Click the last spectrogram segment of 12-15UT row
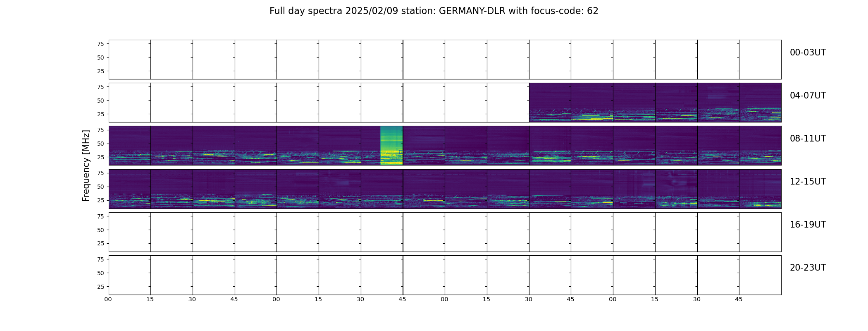868x331 pixels. pyautogui.click(x=760, y=189)
